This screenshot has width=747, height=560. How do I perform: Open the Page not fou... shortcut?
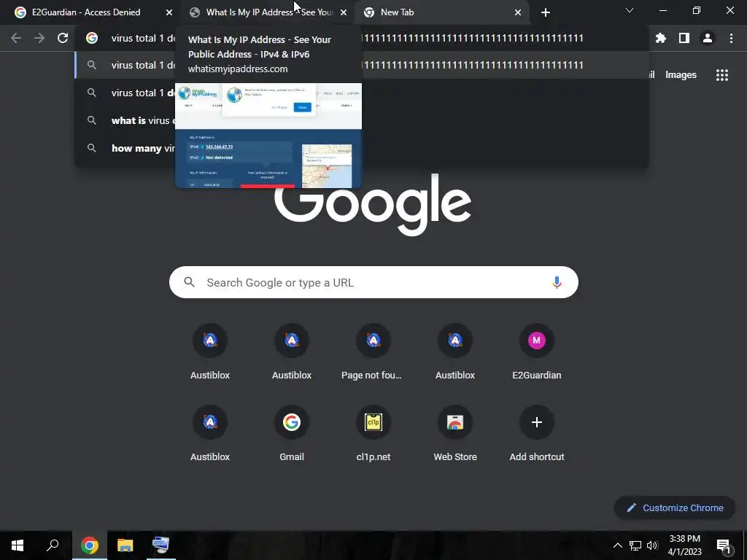pyautogui.click(x=373, y=352)
